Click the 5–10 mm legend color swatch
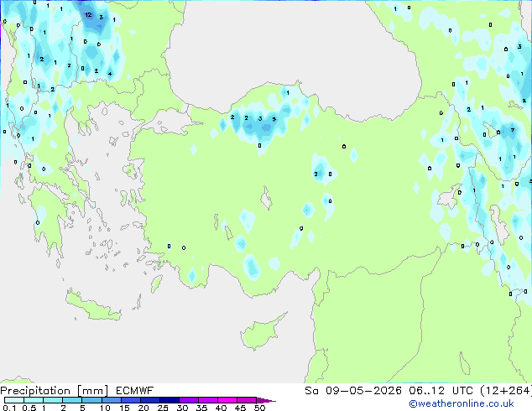Image resolution: width=532 pixels, height=411 pixels. (91, 400)
